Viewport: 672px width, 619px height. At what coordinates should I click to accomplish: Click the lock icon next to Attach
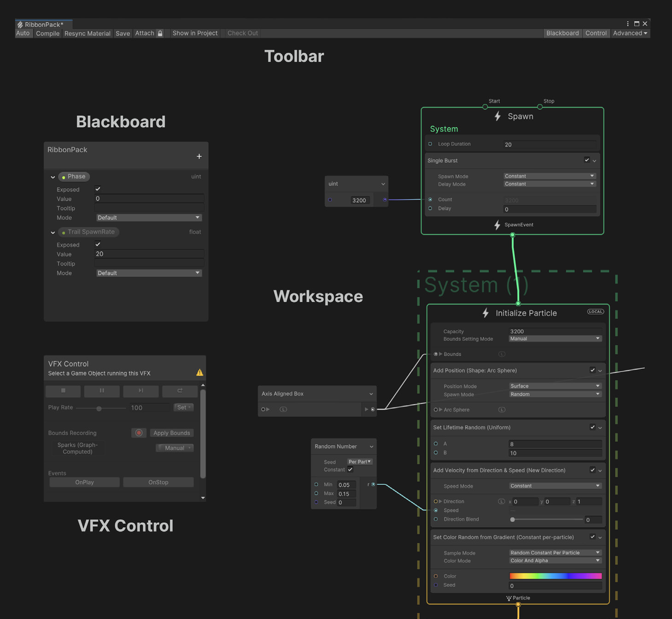(160, 33)
